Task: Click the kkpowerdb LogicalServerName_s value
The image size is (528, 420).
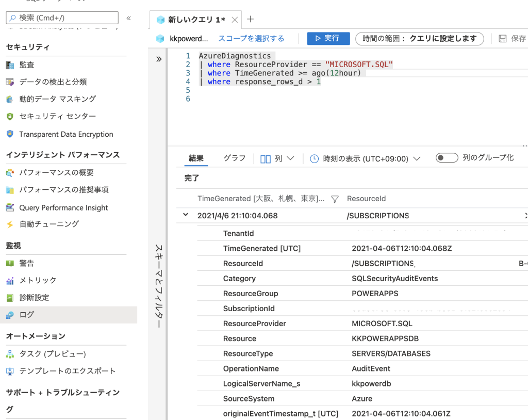Action: (371, 383)
